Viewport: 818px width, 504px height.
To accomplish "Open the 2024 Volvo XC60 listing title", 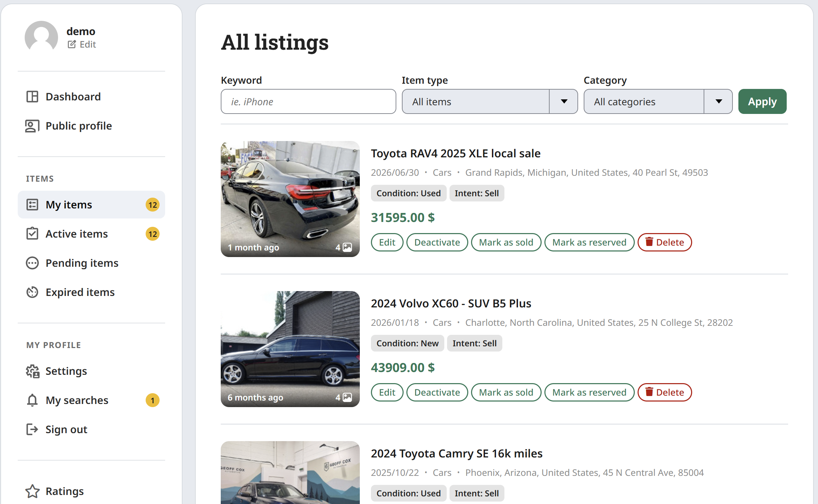I will point(451,303).
